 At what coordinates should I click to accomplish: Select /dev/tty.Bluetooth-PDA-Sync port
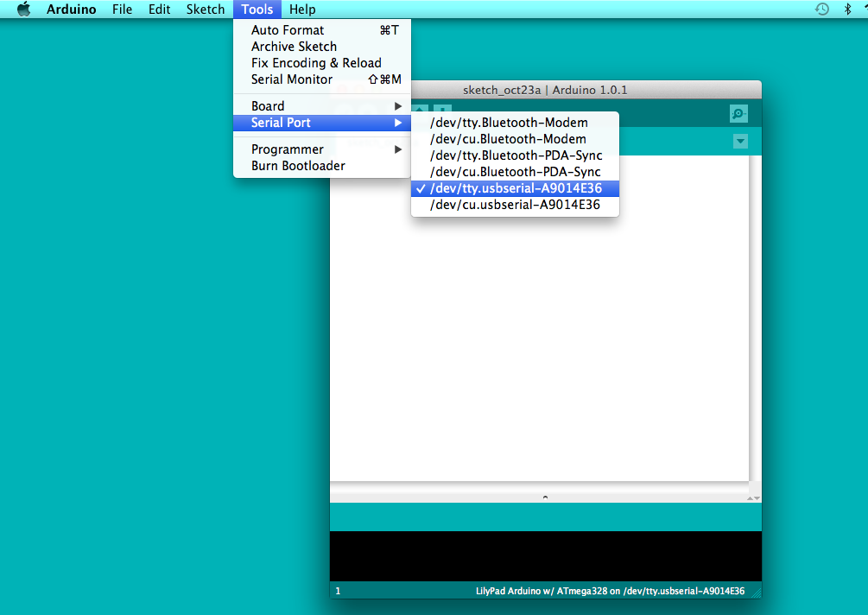(515, 155)
